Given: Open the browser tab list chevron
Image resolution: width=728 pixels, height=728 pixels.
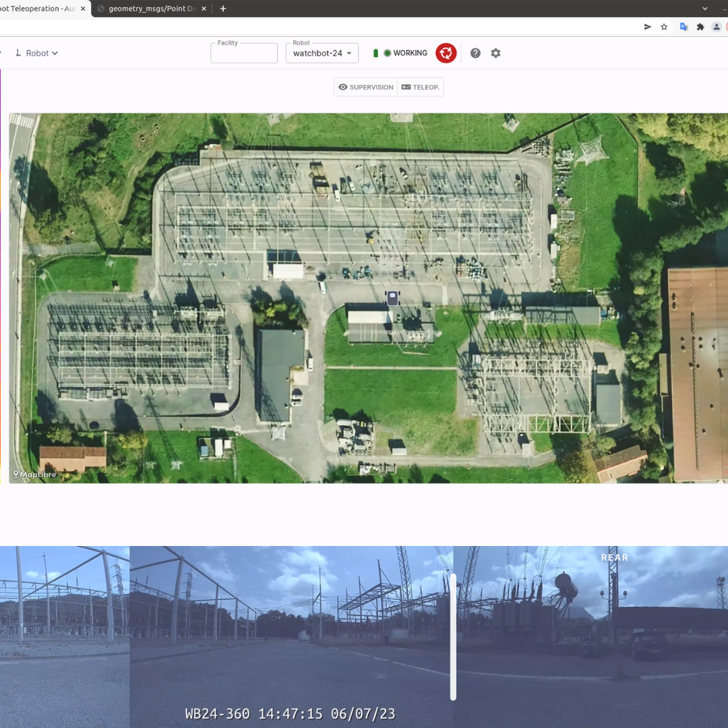Looking at the screenshot, I should (x=705, y=9).
